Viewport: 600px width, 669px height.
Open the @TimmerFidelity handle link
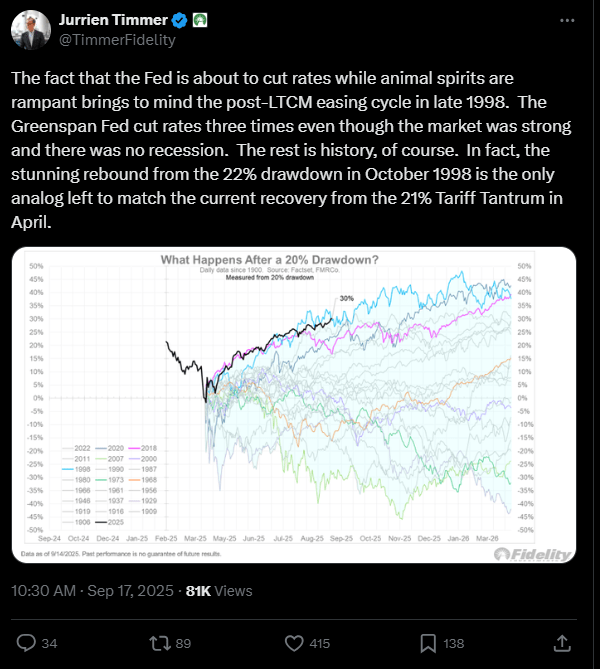click(106, 42)
